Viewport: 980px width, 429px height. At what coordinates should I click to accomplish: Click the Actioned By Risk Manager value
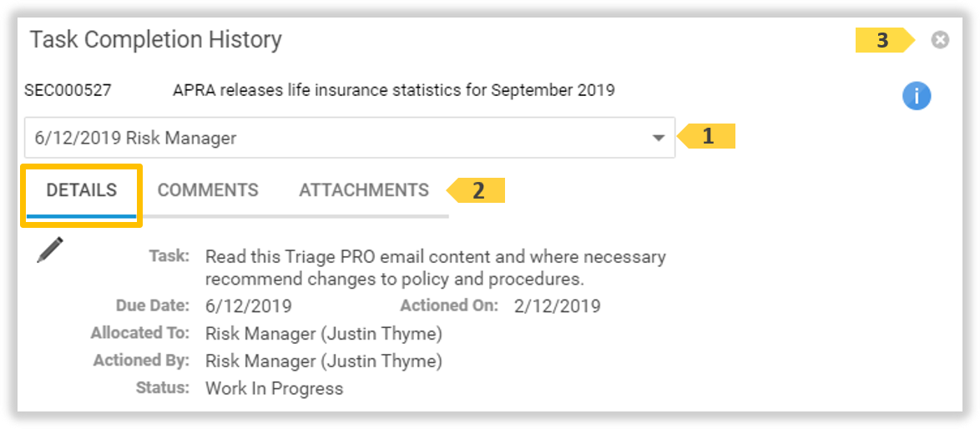tap(323, 361)
